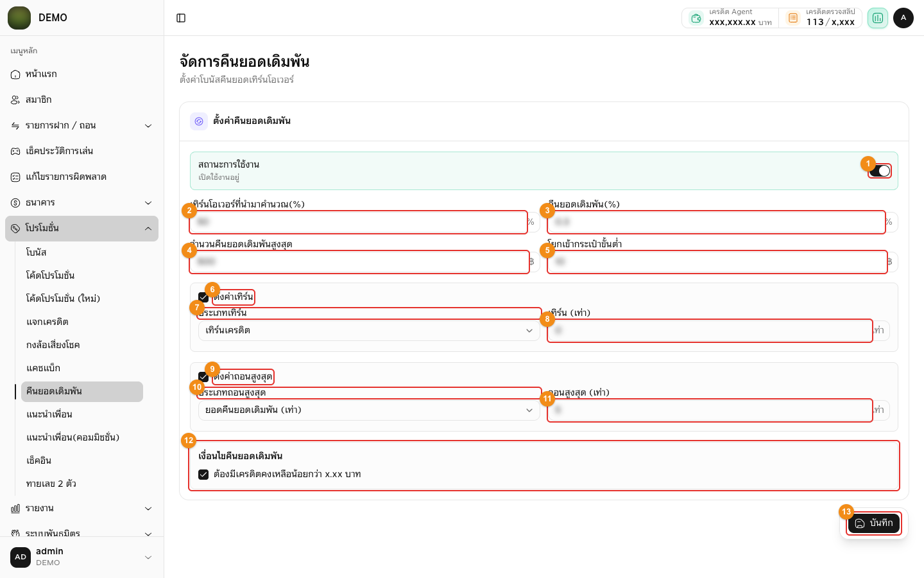This screenshot has width=924, height=578.
Task: Open แคชแบ็ก submenu item
Action: (x=82, y=369)
